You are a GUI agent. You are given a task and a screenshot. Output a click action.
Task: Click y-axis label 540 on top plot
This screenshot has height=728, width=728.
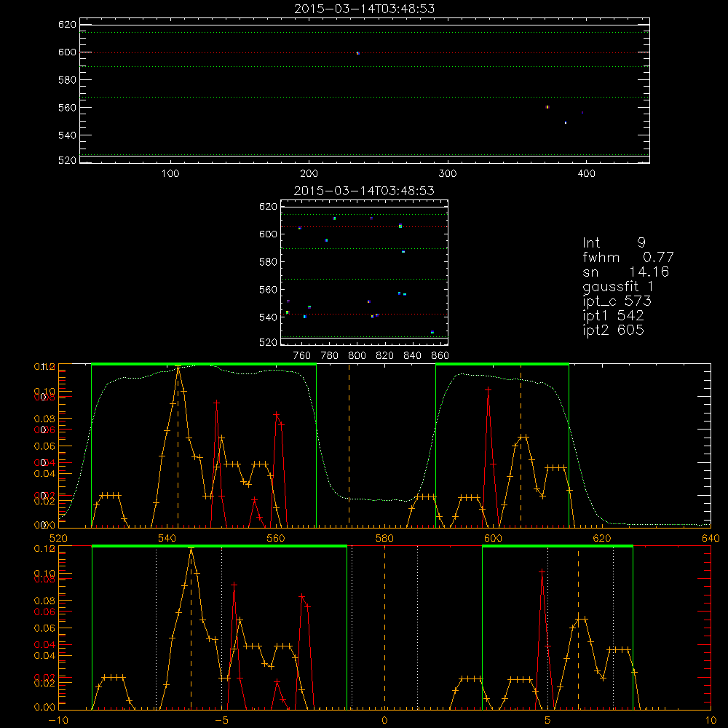67,135
